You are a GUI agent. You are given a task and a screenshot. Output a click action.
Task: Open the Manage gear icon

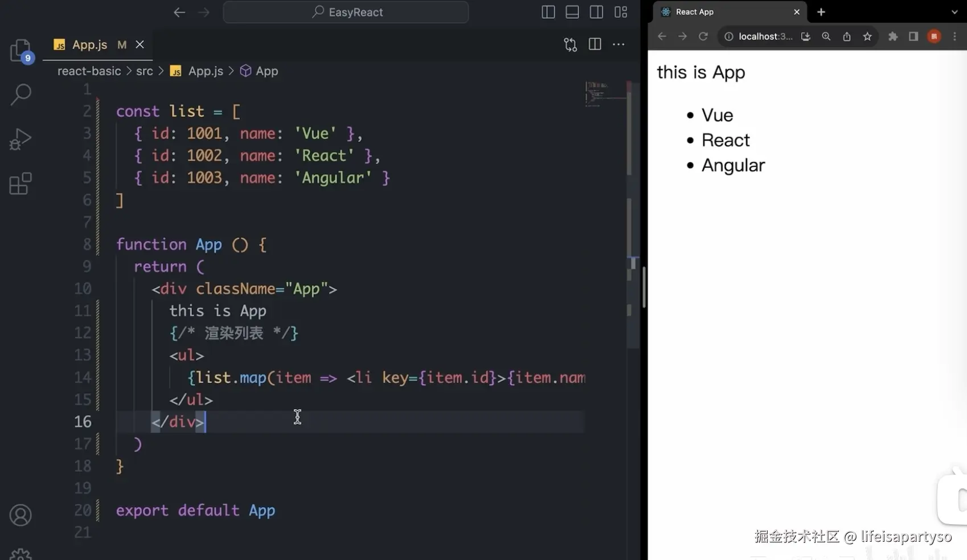point(21,554)
